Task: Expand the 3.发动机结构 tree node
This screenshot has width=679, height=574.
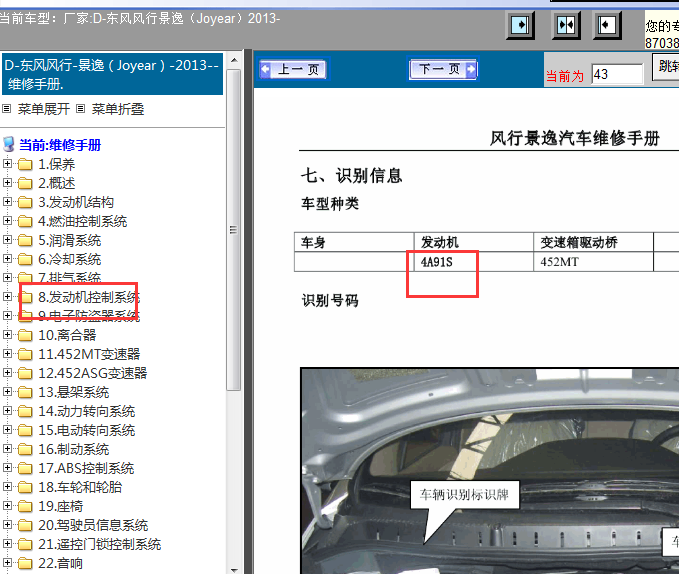Action: (7, 202)
